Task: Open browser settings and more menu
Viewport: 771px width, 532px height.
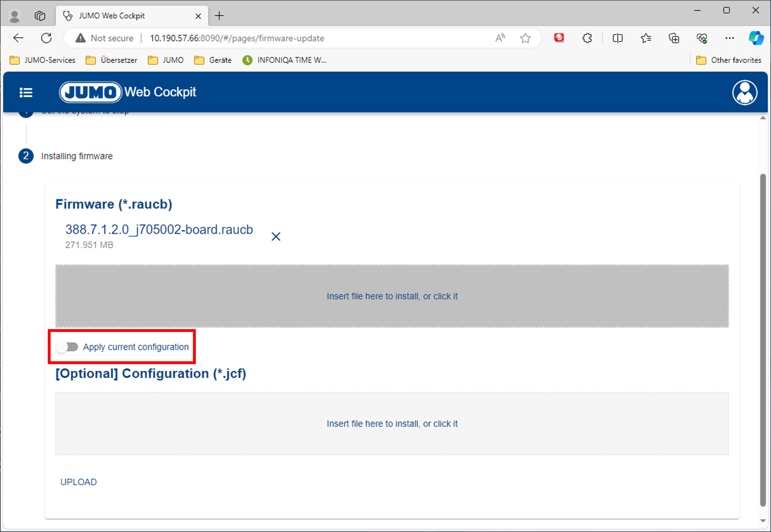Action: (729, 38)
